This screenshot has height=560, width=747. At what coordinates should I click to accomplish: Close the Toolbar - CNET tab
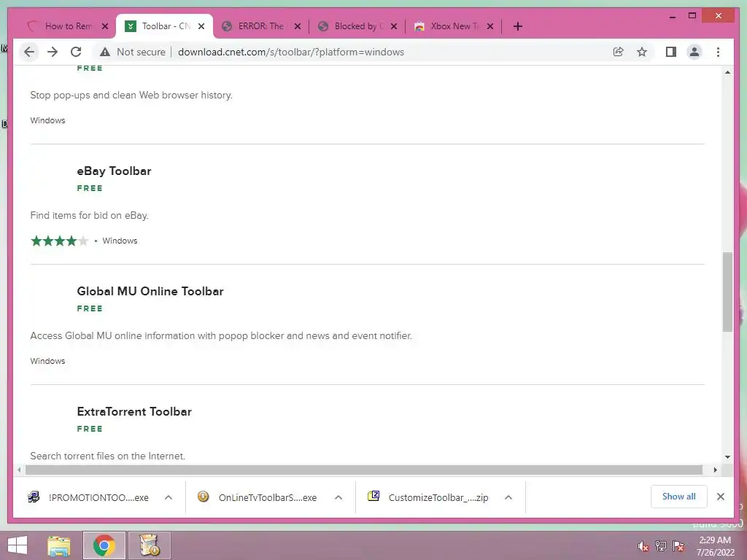coord(201,26)
